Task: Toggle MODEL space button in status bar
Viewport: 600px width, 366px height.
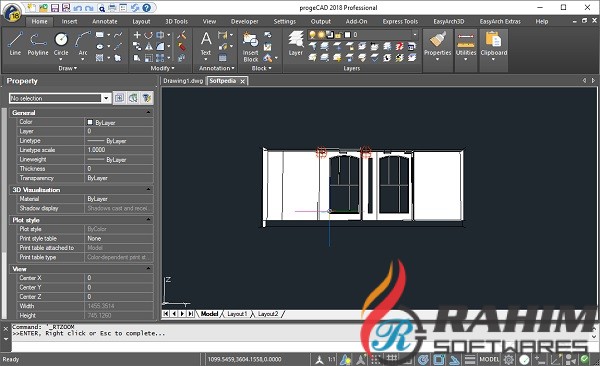Action: (489, 359)
